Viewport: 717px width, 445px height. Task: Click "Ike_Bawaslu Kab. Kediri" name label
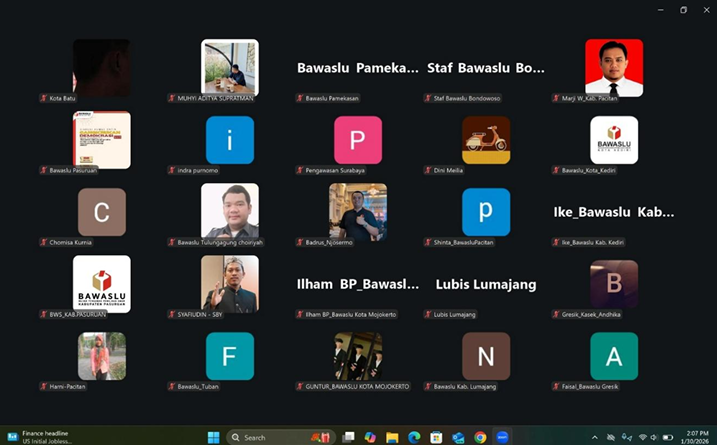(593, 242)
